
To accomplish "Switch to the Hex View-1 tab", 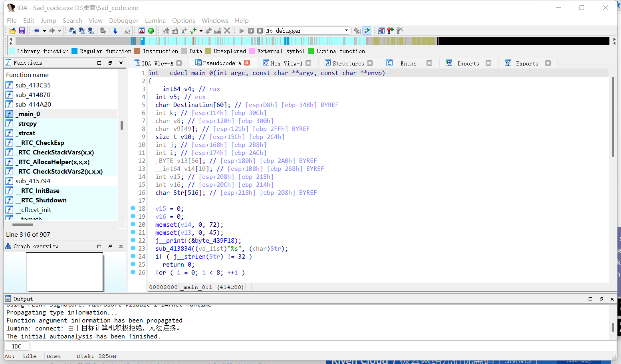I will point(287,63).
